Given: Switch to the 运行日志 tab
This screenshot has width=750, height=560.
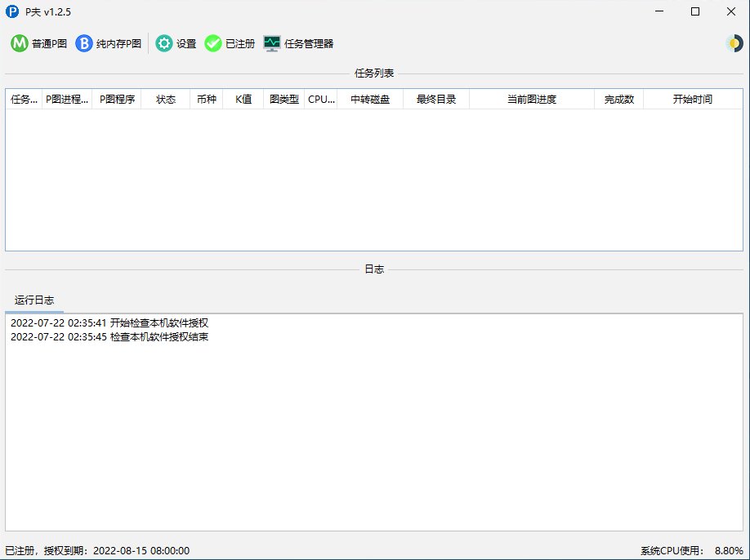Looking at the screenshot, I should pos(34,300).
